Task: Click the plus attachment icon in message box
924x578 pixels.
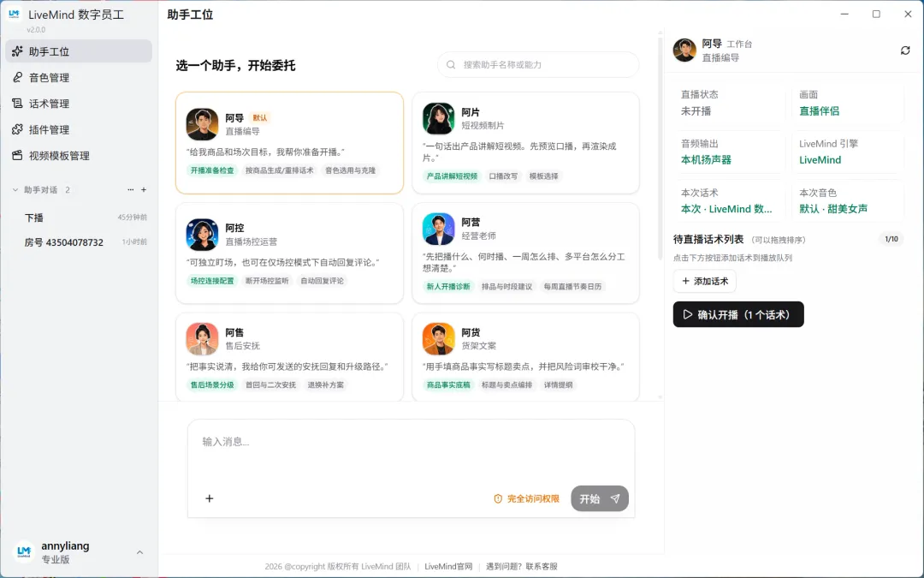Action: coord(210,498)
